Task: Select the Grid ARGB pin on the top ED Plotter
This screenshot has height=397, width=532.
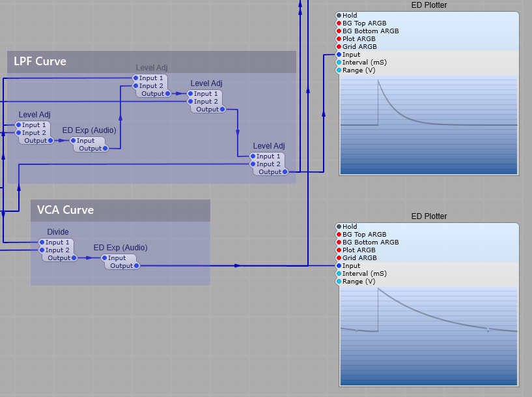Action: (340, 46)
